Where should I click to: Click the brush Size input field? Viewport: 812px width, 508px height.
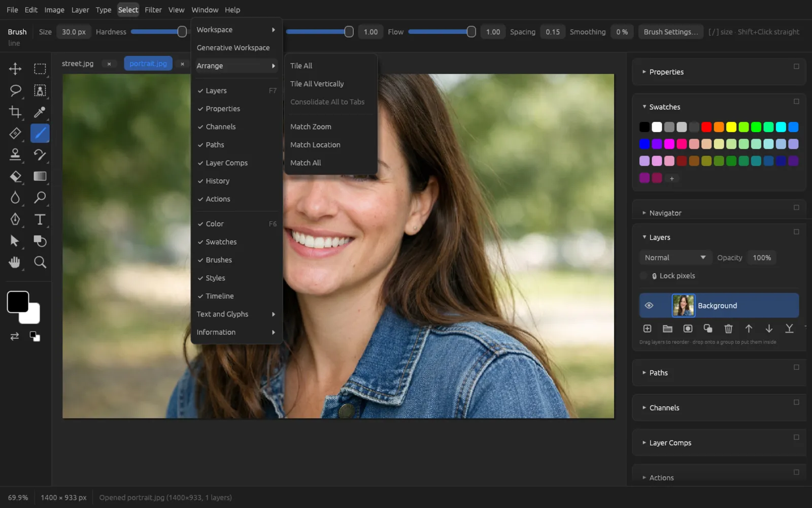pos(74,32)
